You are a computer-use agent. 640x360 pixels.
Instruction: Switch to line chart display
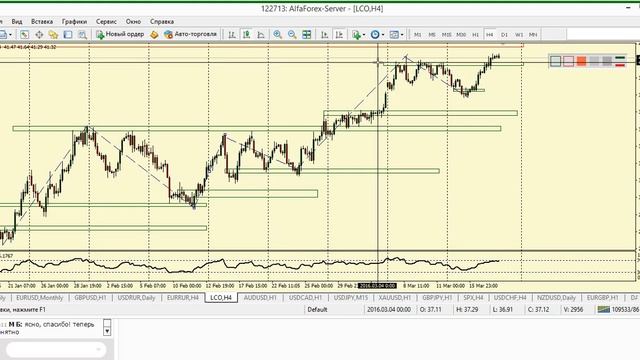tap(261, 35)
